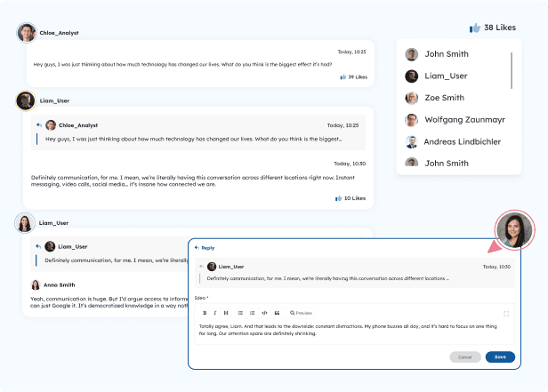The image size is (548, 392).
Task: Insert a blockquote in the editor
Action: tap(277, 313)
